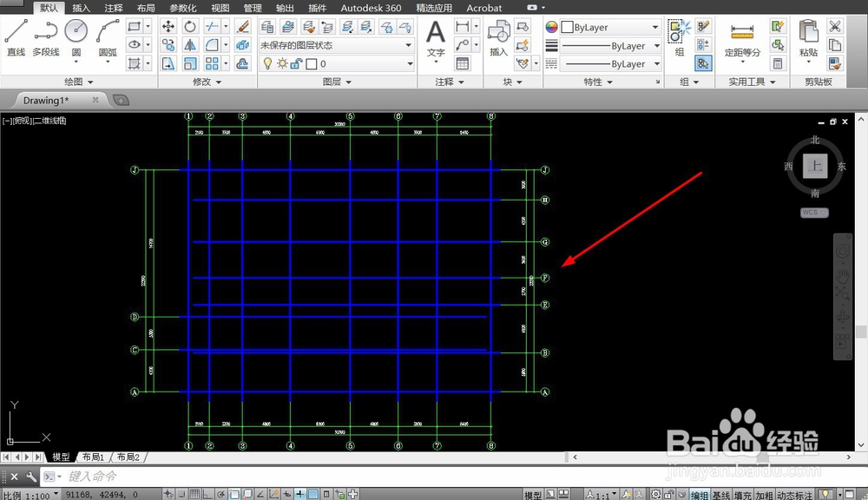Click the Insert block (插入) icon
Screen dimensions: 868x500
(x=499, y=38)
